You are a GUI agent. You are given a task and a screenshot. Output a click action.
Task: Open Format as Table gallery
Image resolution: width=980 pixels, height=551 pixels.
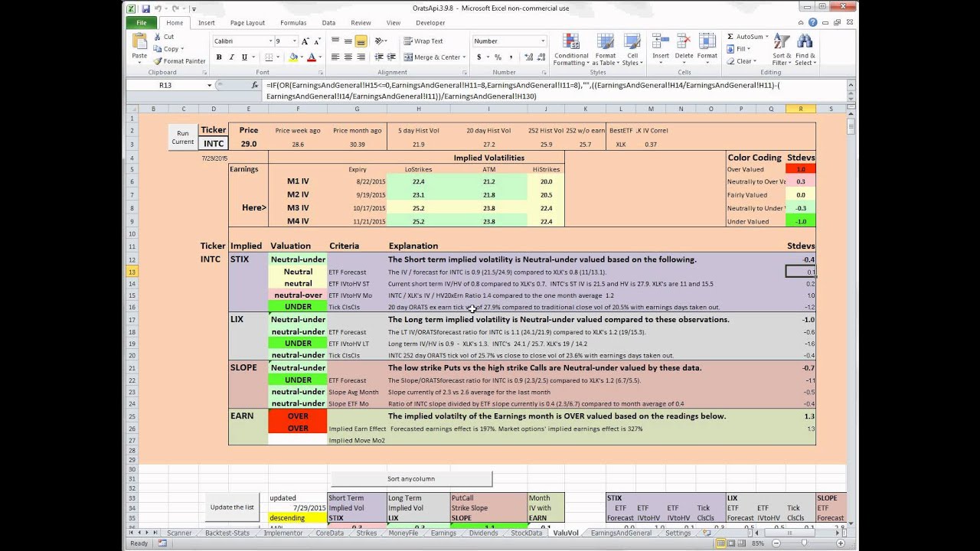click(605, 50)
